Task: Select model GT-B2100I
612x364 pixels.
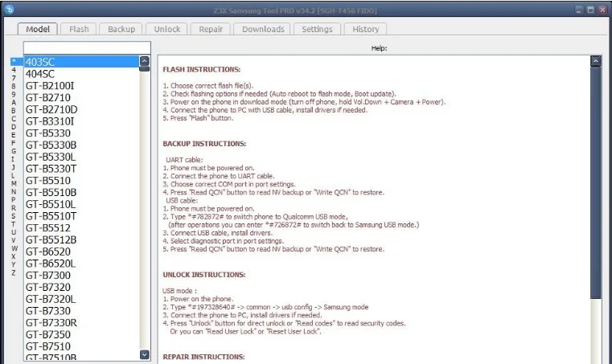Action: pyautogui.click(x=81, y=85)
